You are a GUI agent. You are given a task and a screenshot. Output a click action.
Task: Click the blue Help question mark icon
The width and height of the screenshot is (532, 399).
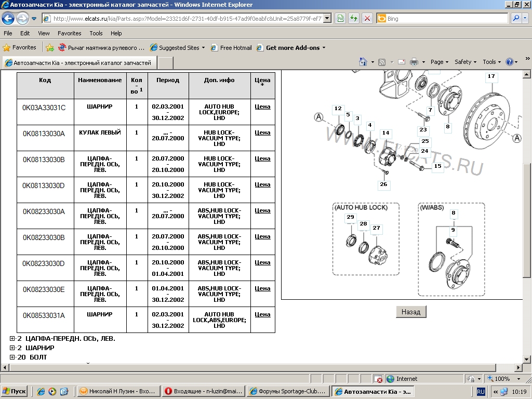[509, 62]
